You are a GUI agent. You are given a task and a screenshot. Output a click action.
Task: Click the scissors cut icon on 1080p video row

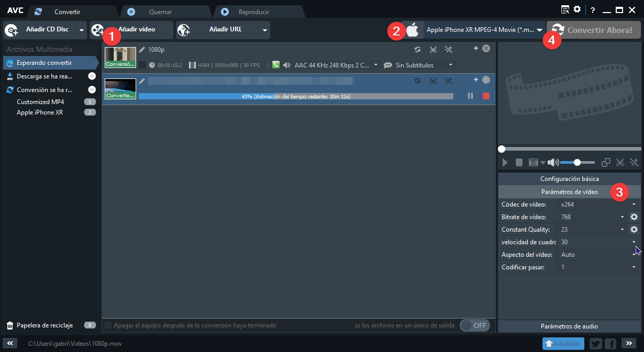pyautogui.click(x=433, y=50)
